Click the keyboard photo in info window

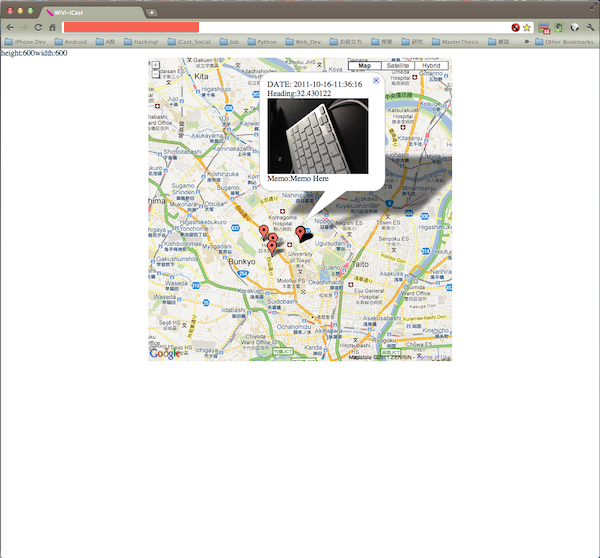[x=318, y=136]
